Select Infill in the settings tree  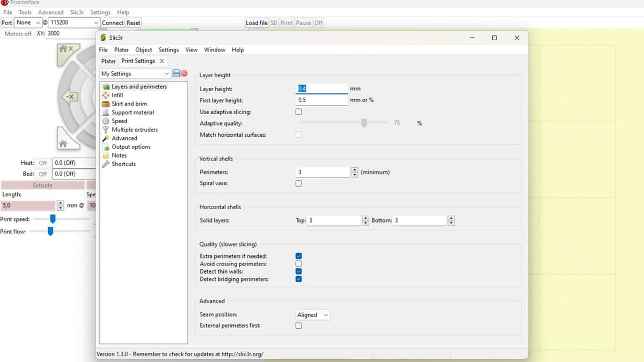(117, 95)
